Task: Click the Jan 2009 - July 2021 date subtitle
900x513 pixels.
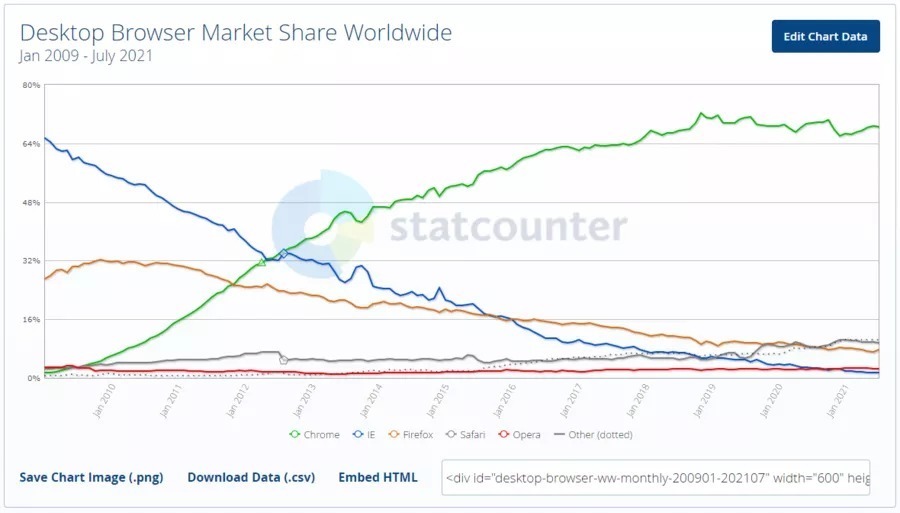Action: click(x=86, y=56)
